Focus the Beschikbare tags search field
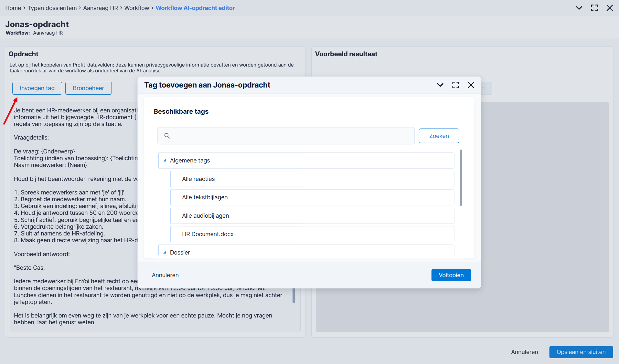This screenshot has width=619, height=364. pyautogui.click(x=286, y=136)
